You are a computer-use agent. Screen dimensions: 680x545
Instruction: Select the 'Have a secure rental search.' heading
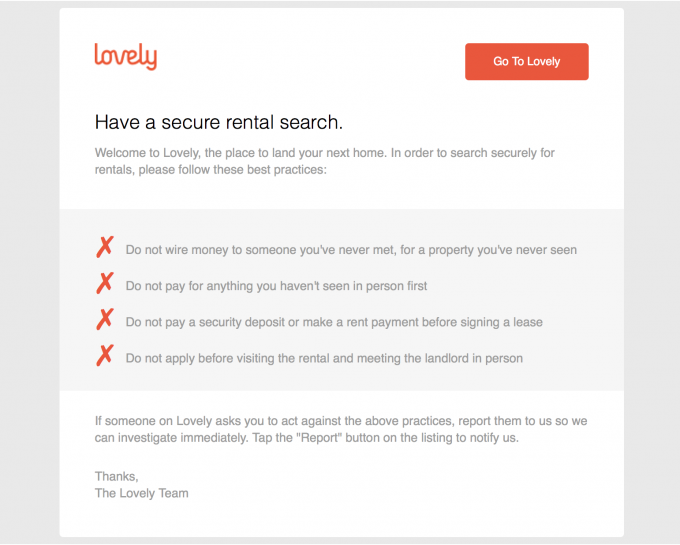pos(219,122)
